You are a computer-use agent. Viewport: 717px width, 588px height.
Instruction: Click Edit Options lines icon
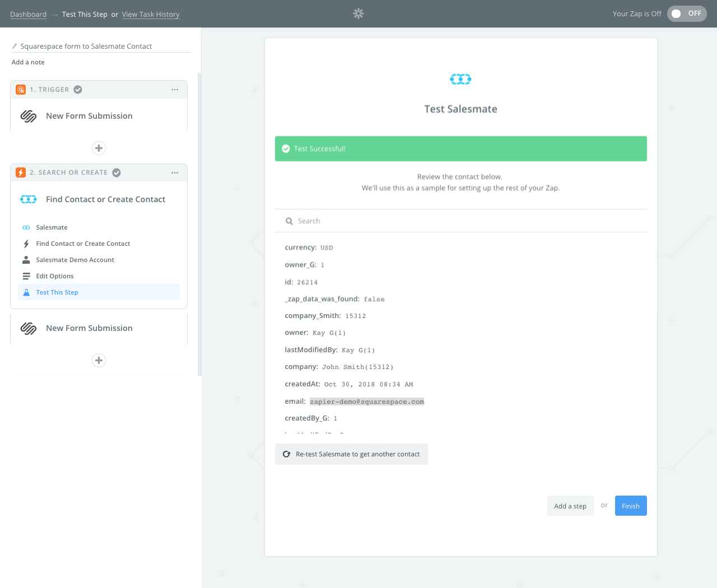26,276
